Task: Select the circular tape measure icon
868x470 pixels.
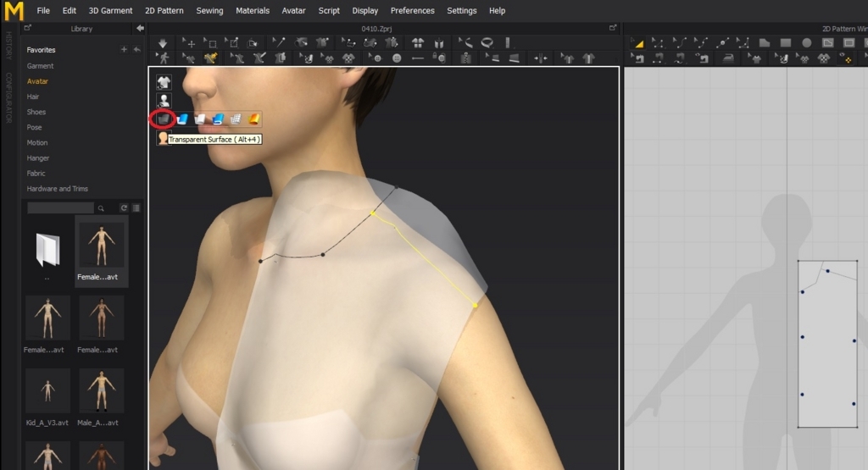Action: [x=487, y=43]
